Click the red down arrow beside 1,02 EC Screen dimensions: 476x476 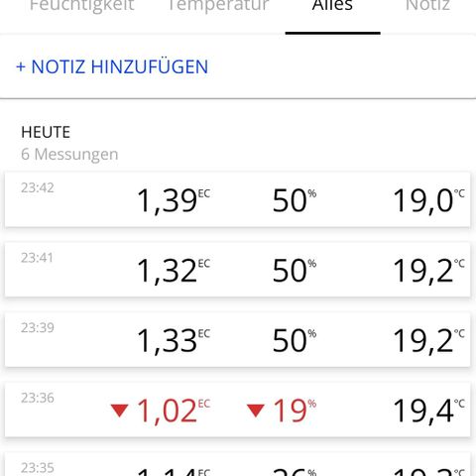point(119,411)
